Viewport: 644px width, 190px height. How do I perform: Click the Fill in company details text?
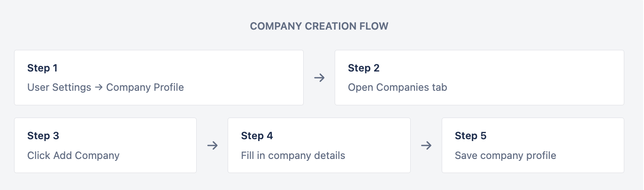click(x=293, y=155)
